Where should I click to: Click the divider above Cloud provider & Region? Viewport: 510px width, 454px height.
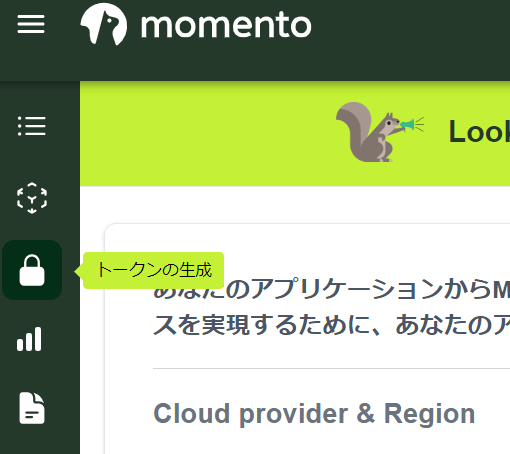331,369
